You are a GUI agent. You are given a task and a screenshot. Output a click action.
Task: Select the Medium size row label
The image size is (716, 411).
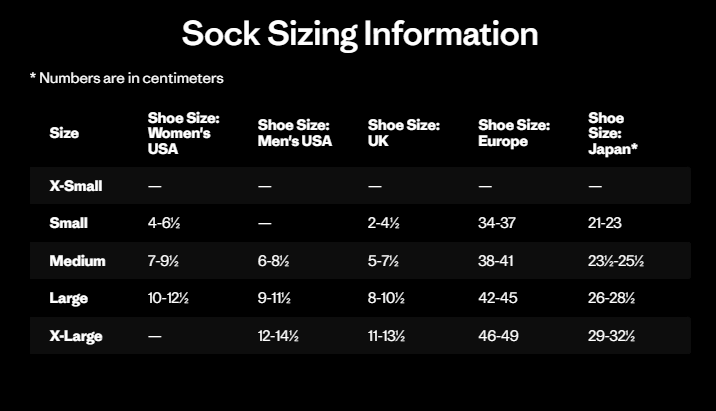click(77, 261)
